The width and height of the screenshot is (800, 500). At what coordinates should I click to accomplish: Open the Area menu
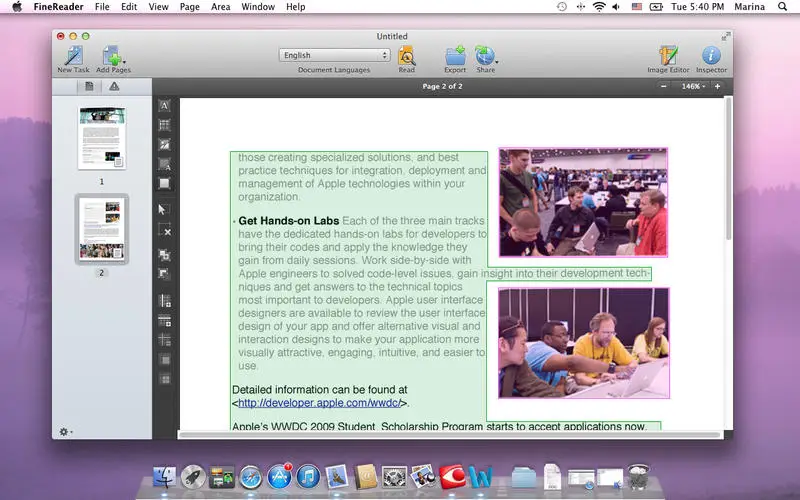tap(220, 7)
